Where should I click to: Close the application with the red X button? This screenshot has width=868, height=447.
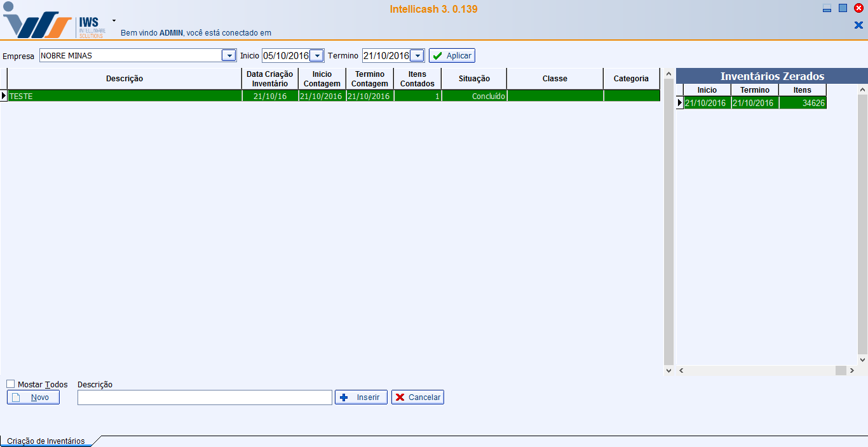coord(858,8)
